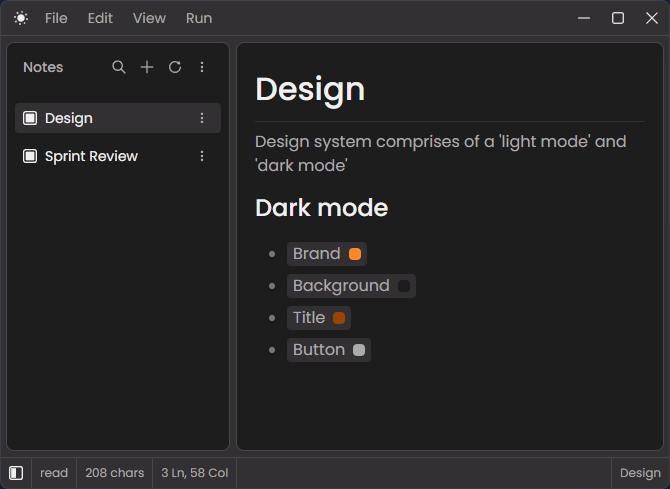670x489 pixels.
Task: Toggle the sidebar panel from status bar
Action: (x=16, y=473)
